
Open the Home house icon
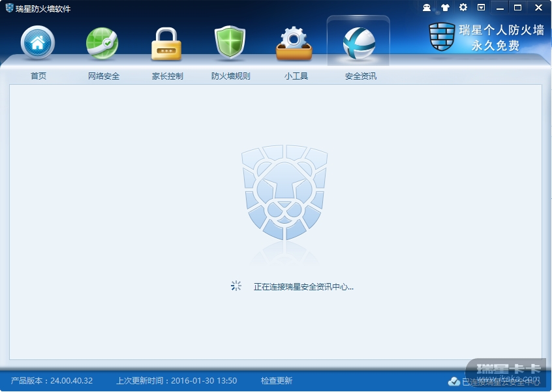click(x=38, y=42)
